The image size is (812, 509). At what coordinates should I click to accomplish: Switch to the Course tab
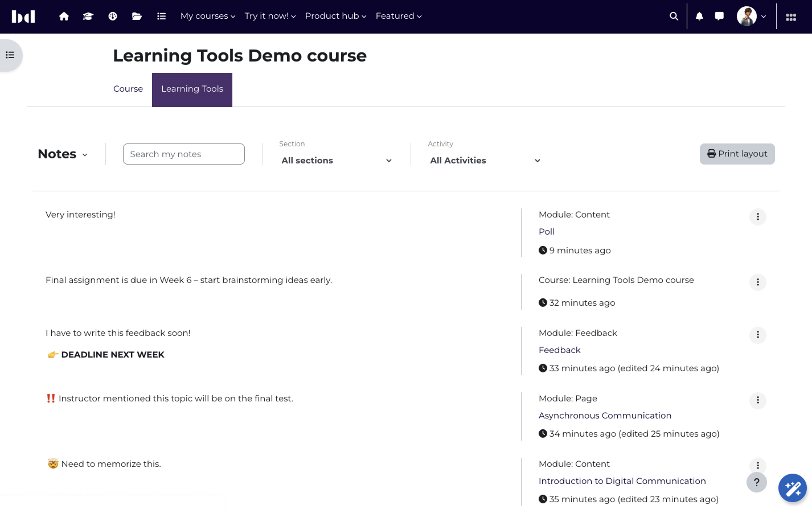point(128,89)
